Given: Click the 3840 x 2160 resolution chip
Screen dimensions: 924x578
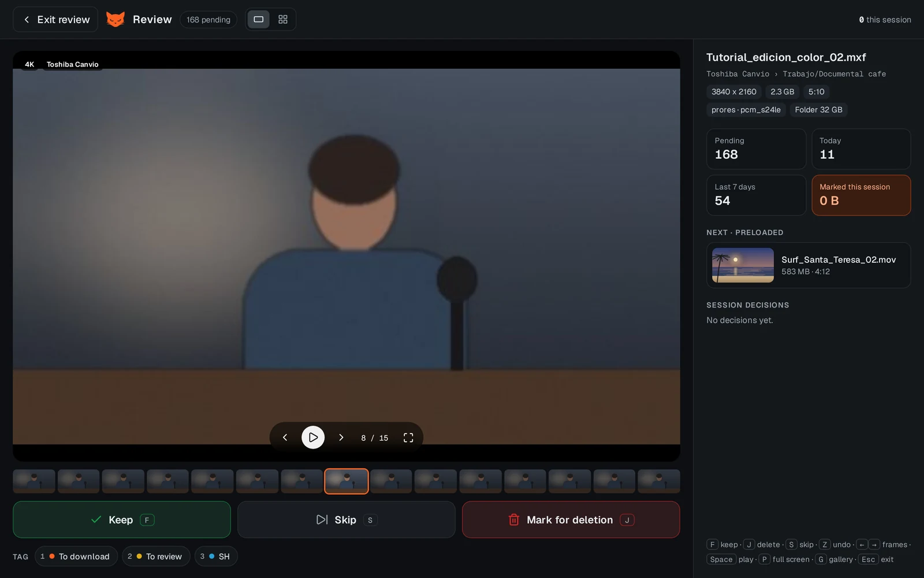Looking at the screenshot, I should [x=733, y=91].
